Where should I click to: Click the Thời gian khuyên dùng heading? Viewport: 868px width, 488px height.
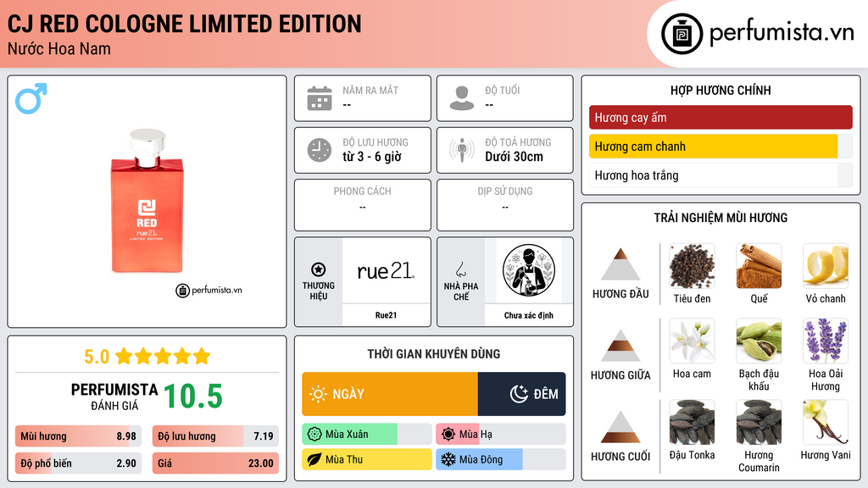coord(434,354)
